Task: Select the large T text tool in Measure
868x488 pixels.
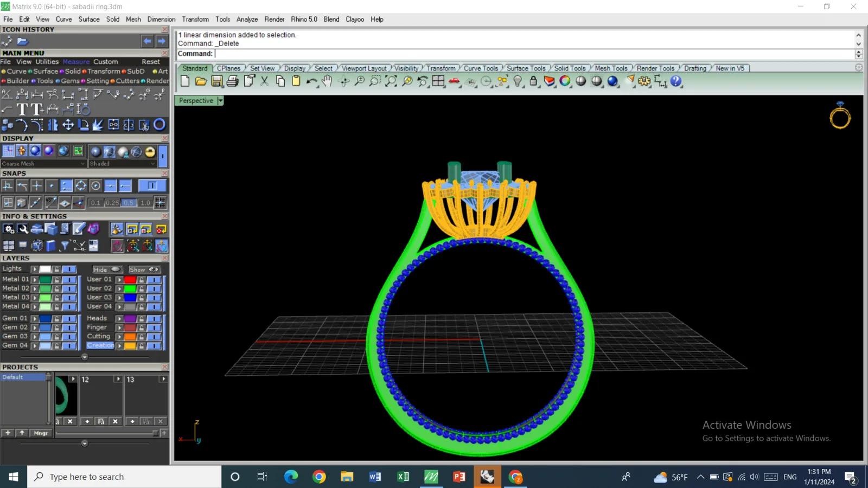Action: [22, 110]
